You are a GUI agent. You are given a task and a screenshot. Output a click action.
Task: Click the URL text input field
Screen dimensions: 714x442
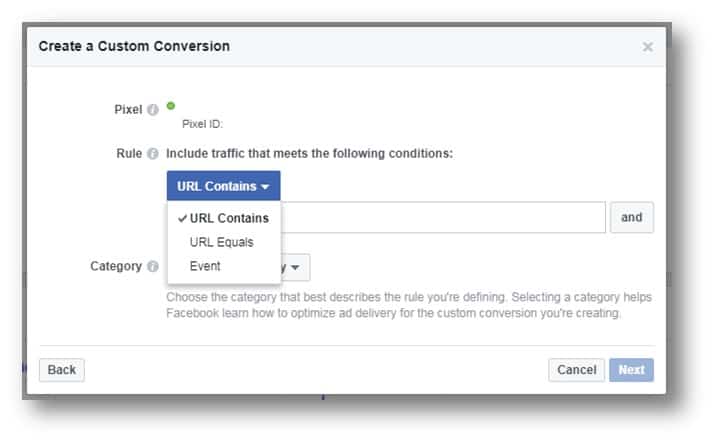443,218
